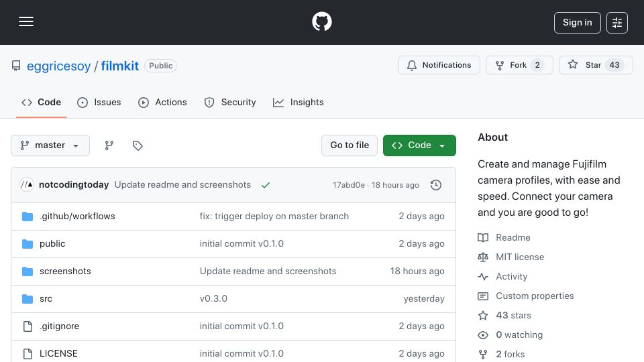Switch to the Code tab

41,102
